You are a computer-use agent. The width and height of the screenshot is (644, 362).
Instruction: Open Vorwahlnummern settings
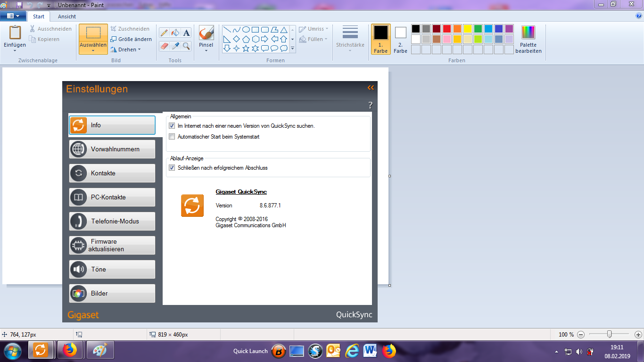[x=112, y=149]
